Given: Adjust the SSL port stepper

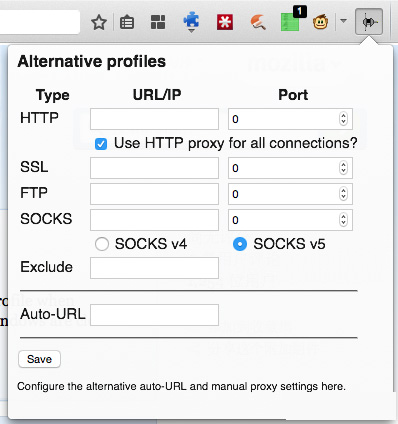Looking at the screenshot, I should pos(343,168).
